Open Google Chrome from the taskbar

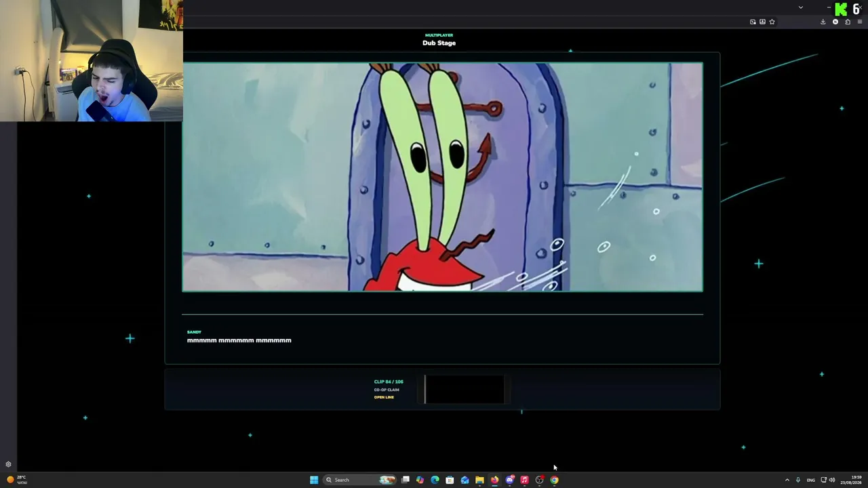[554, 480]
